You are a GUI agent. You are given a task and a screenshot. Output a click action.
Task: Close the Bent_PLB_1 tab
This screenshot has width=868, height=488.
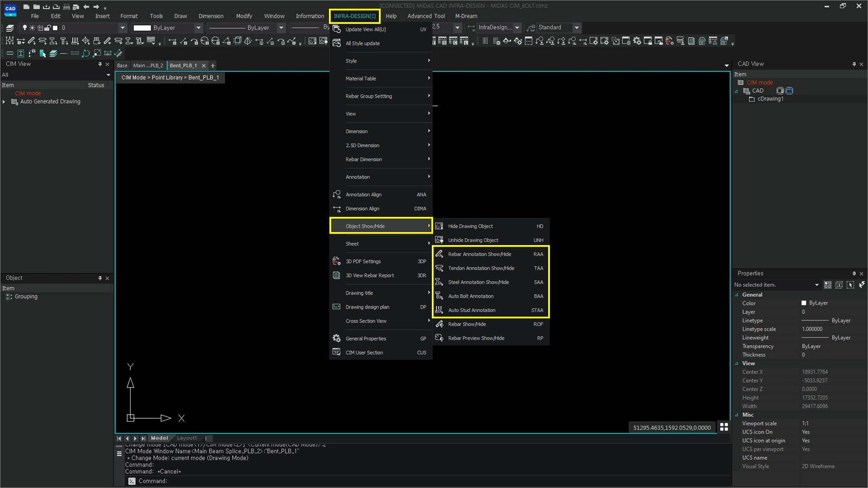tap(204, 66)
